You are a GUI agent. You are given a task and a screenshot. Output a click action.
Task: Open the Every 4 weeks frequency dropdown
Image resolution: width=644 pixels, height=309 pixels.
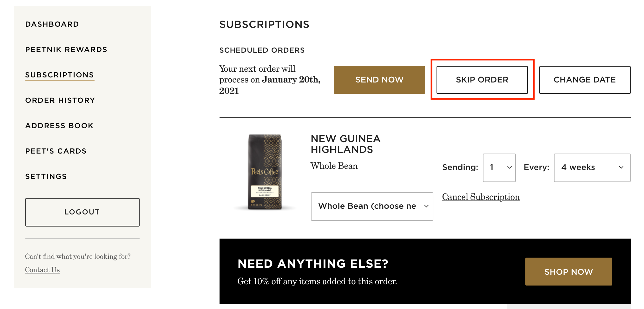pyautogui.click(x=592, y=168)
